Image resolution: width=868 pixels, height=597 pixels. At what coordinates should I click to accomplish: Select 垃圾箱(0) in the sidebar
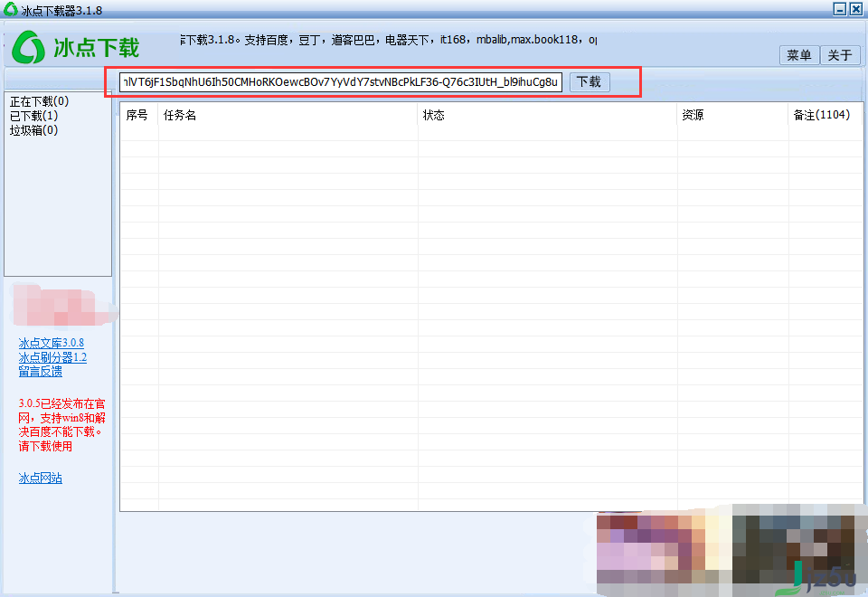[33, 130]
